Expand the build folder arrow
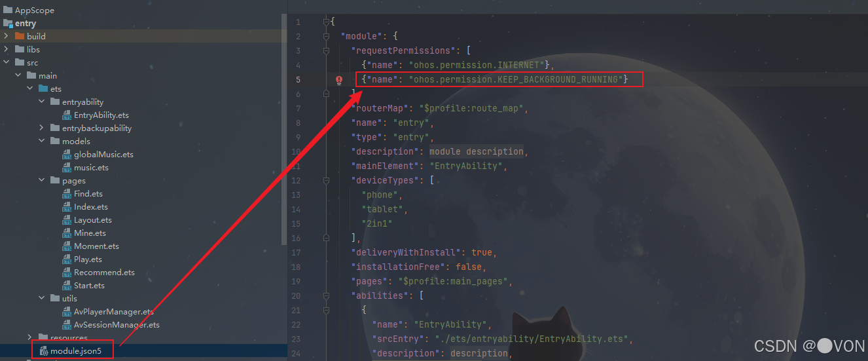Image resolution: width=868 pixels, height=361 pixels. (x=7, y=36)
